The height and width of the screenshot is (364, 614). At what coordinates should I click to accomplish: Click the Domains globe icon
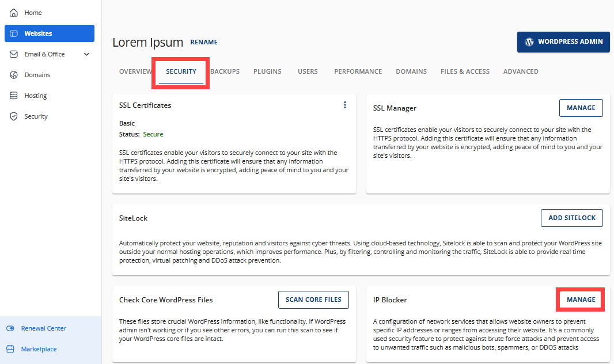coord(14,75)
